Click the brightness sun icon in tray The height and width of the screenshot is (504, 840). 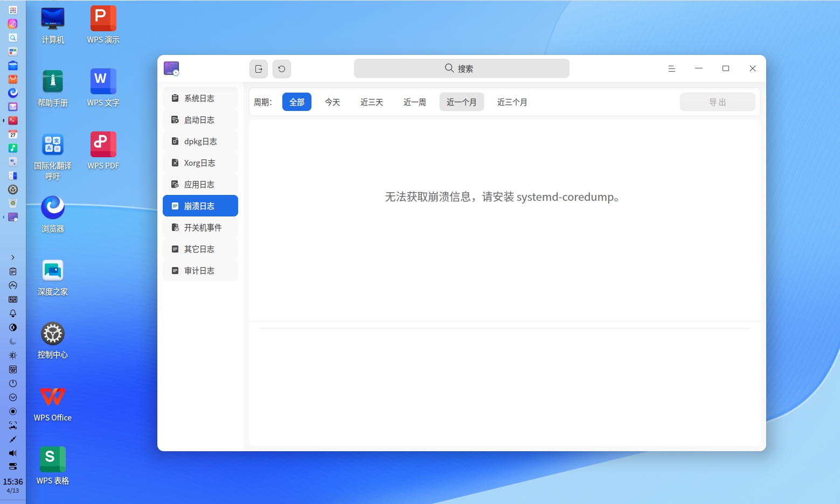pyautogui.click(x=13, y=355)
